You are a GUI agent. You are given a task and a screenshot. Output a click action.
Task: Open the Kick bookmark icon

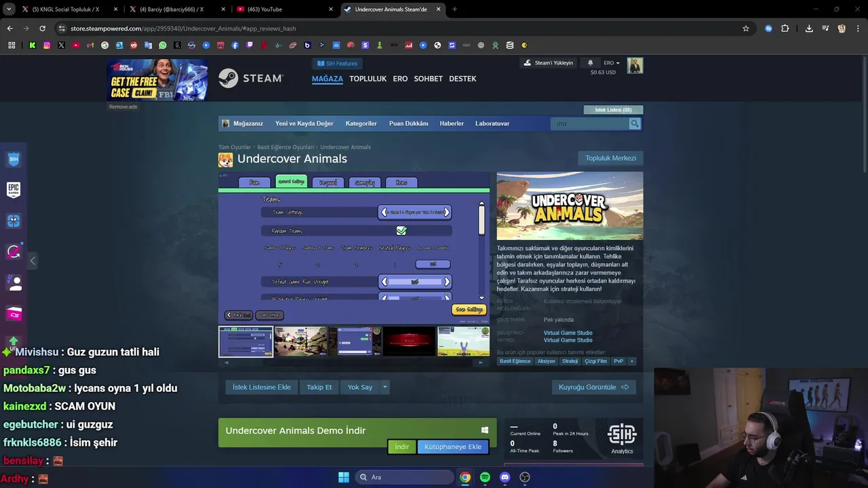click(32, 45)
